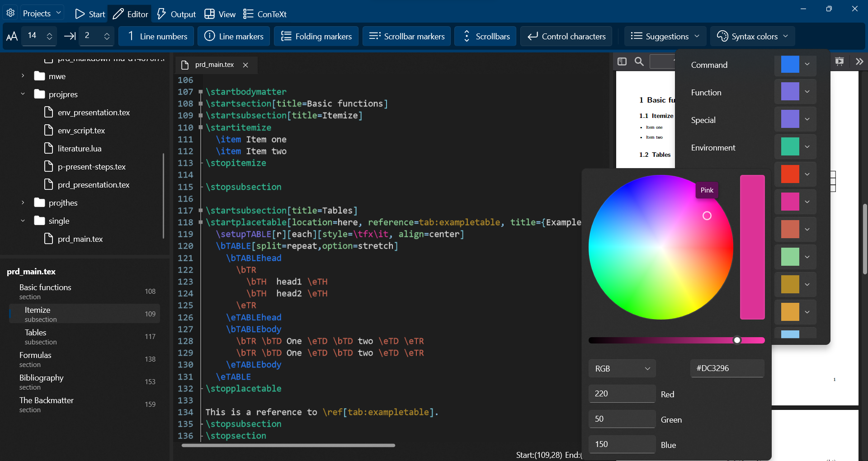Open the Projects dropdown menu

click(42, 14)
